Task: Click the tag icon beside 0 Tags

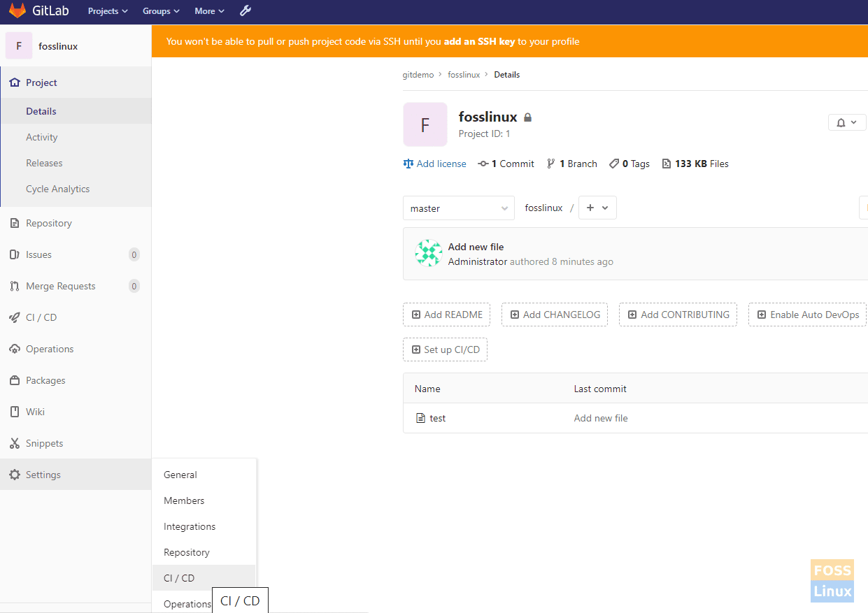Action: [x=614, y=164]
